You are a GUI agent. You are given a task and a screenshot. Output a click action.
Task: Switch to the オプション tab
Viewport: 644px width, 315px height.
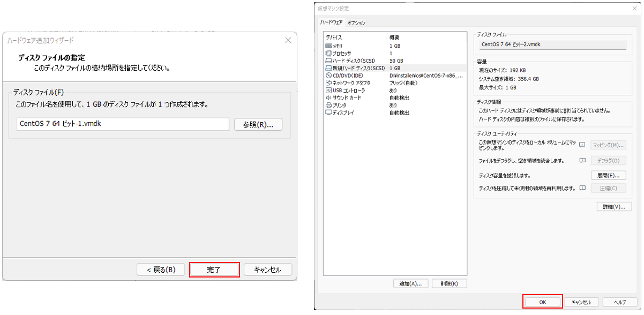[x=356, y=23]
